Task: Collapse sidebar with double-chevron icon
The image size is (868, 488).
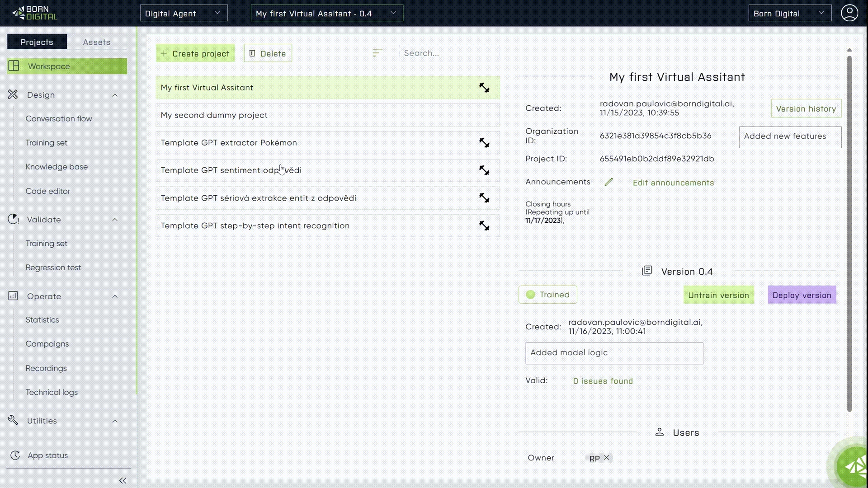Action: pos(123,480)
